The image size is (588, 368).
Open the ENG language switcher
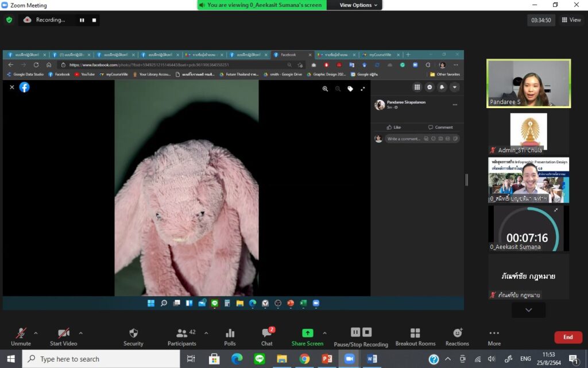(526, 359)
